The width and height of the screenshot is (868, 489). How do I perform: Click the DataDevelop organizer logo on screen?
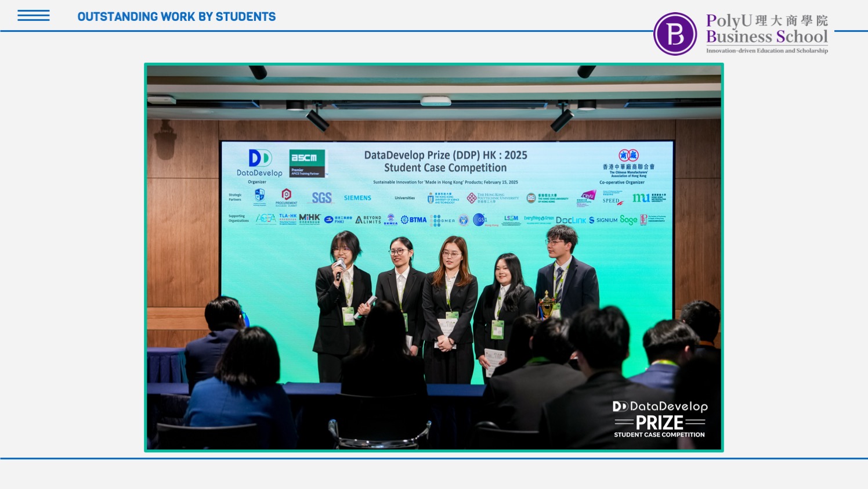259,163
